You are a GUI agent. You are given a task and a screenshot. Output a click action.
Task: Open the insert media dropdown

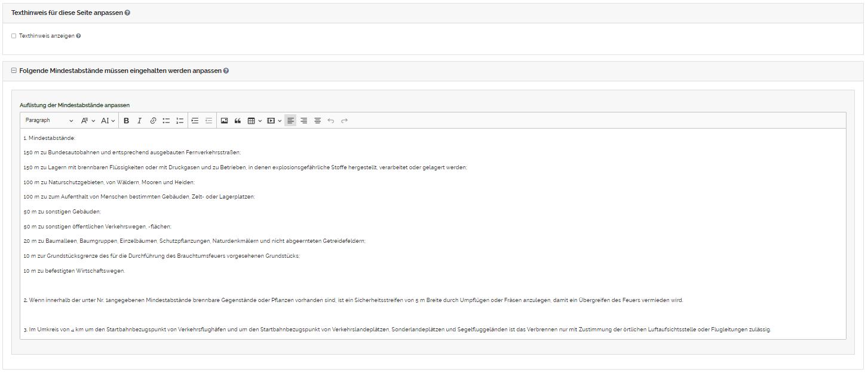pyautogui.click(x=274, y=121)
